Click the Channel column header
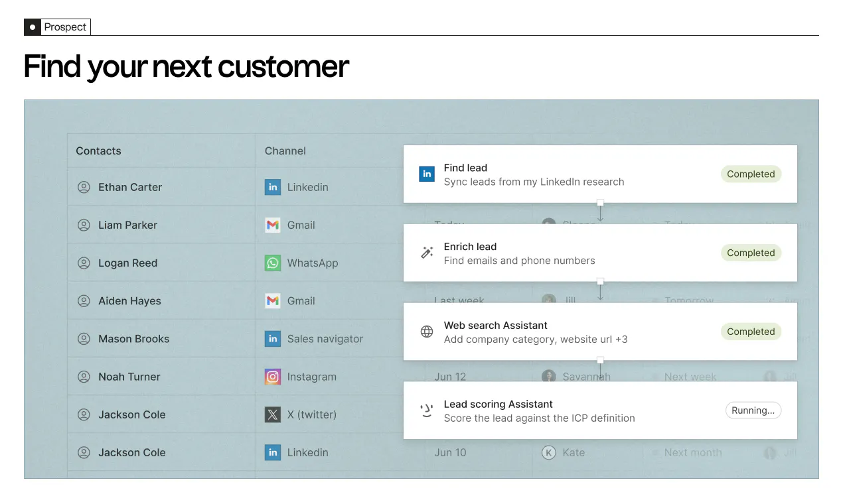This screenshot has height=504, width=843. point(285,151)
